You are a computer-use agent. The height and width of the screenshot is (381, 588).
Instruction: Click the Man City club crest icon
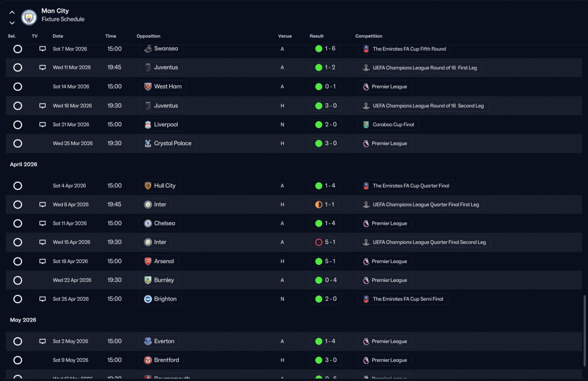tap(29, 17)
